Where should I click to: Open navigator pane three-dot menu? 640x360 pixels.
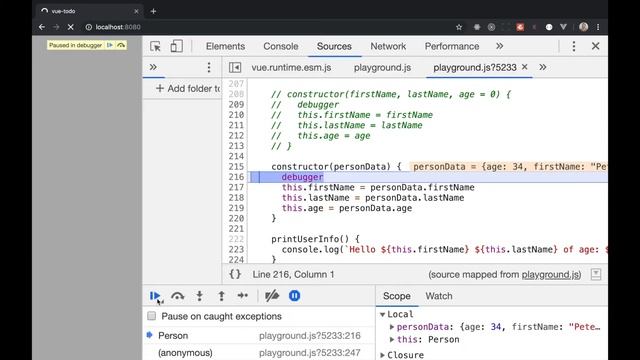pyautogui.click(x=209, y=67)
